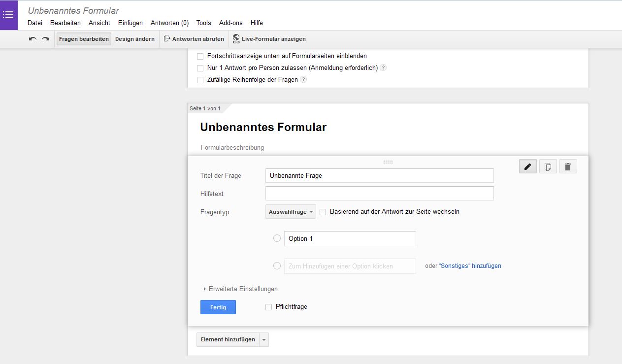Click the help icon beside Nur 1 Antwort
The image size is (622, 364).
383,67
